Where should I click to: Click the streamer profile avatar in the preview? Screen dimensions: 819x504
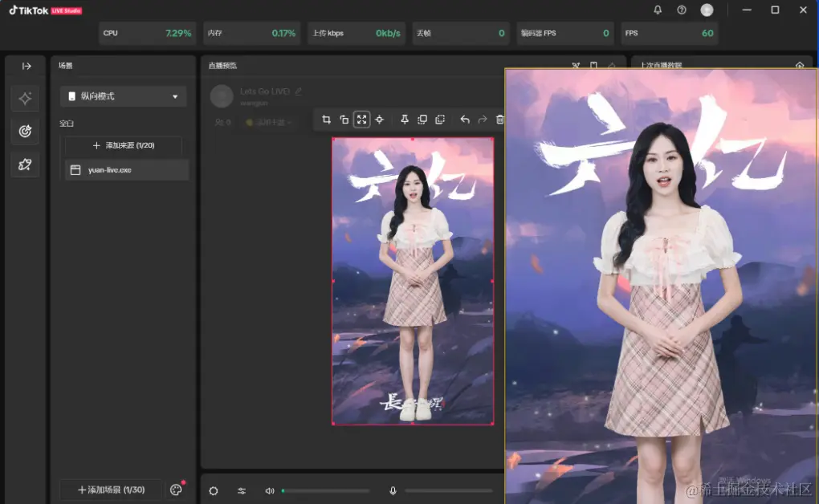pyautogui.click(x=222, y=96)
